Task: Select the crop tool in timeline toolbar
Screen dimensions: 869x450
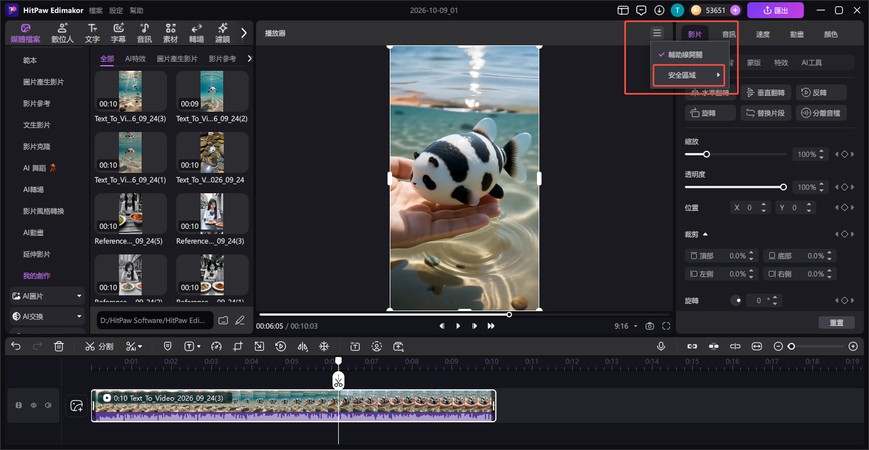Action: 238,346
